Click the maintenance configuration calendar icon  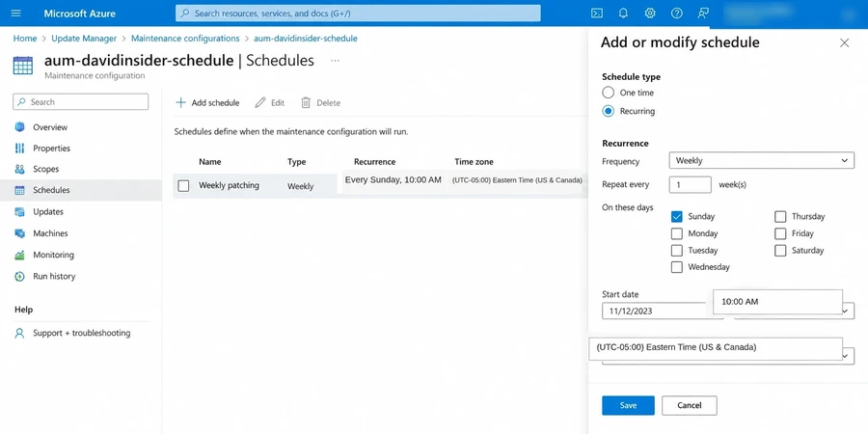pos(23,65)
